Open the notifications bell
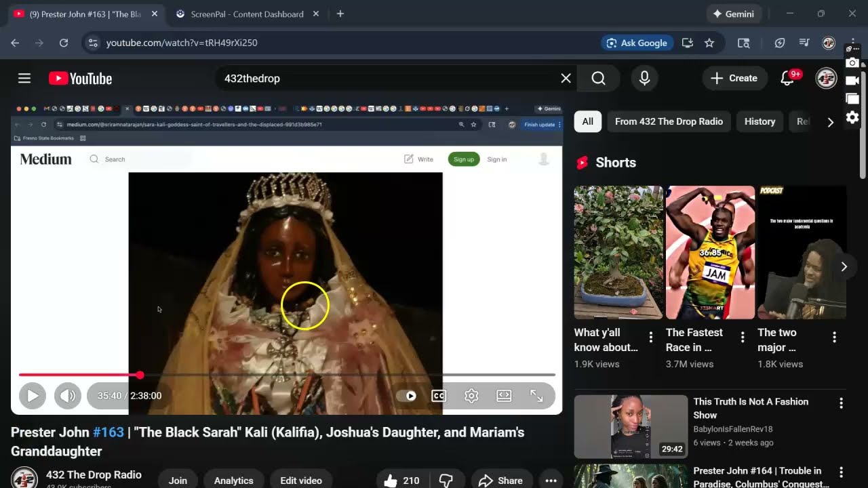 point(787,79)
